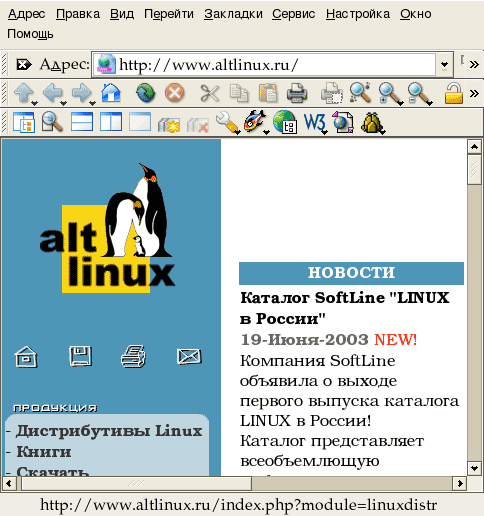Open the Окно menu
This screenshot has height=516, width=484.
tap(416, 14)
